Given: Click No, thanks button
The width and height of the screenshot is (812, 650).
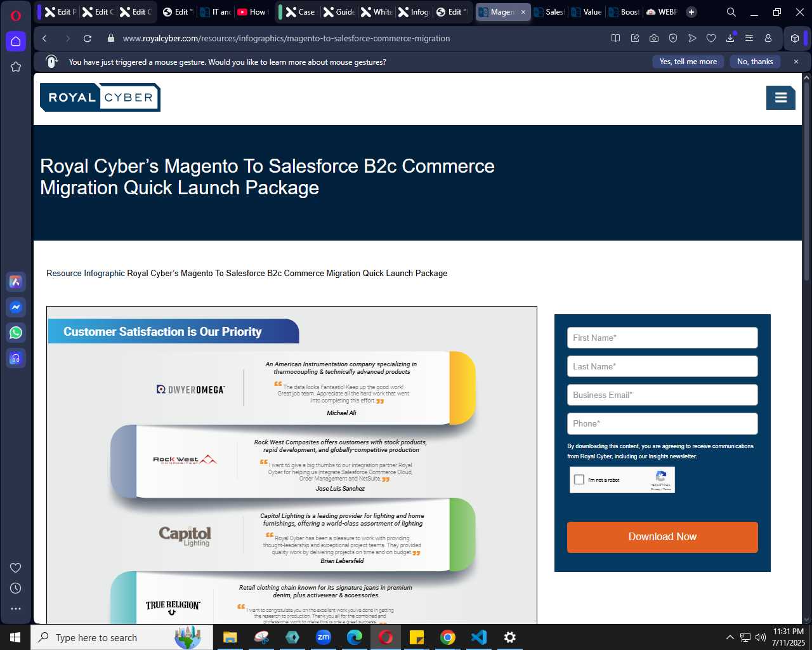Looking at the screenshot, I should tap(755, 62).
